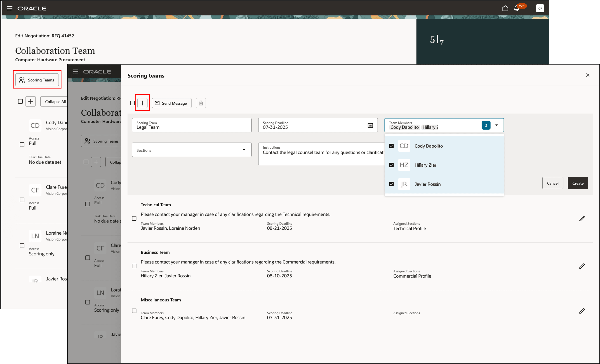
Task: Click the Send Message button
Action: (171, 103)
